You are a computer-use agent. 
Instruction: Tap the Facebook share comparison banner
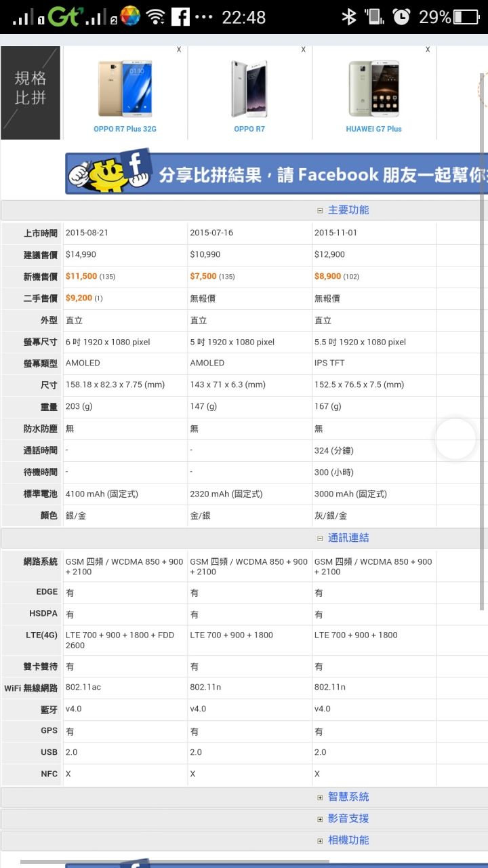277,174
